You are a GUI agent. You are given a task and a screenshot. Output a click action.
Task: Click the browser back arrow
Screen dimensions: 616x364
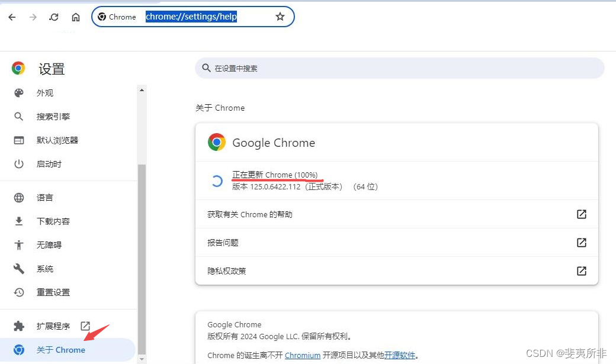tap(12, 17)
